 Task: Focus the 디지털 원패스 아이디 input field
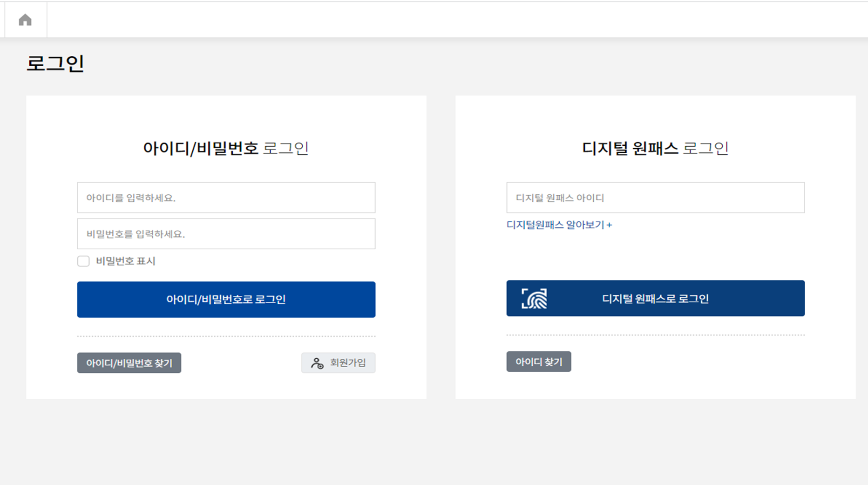(656, 198)
